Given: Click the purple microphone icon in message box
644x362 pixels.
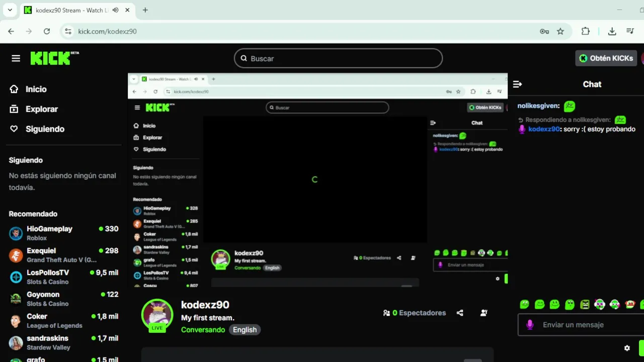Looking at the screenshot, I should pyautogui.click(x=530, y=325).
